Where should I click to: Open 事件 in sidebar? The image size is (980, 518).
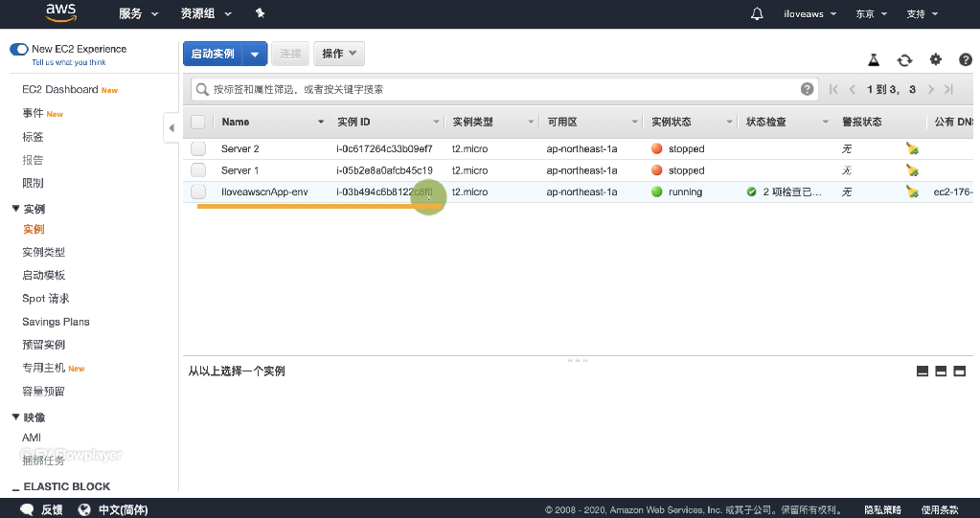pos(34,113)
